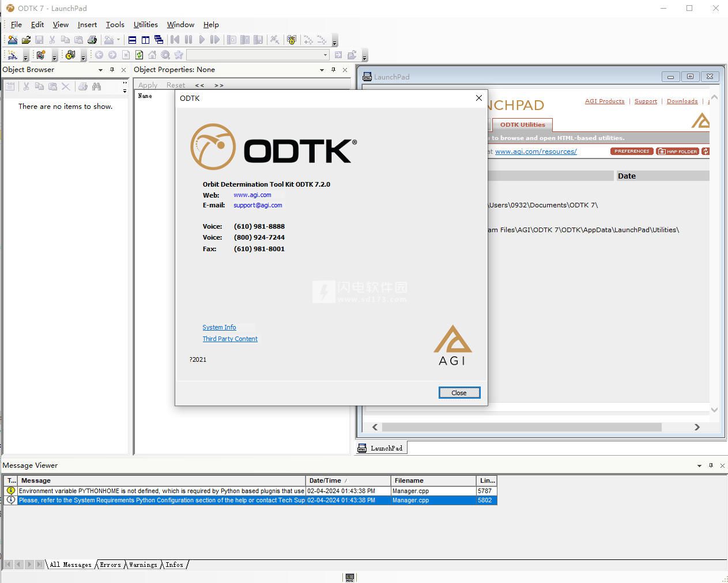Pin the Object Browser panel

pyautogui.click(x=112, y=70)
